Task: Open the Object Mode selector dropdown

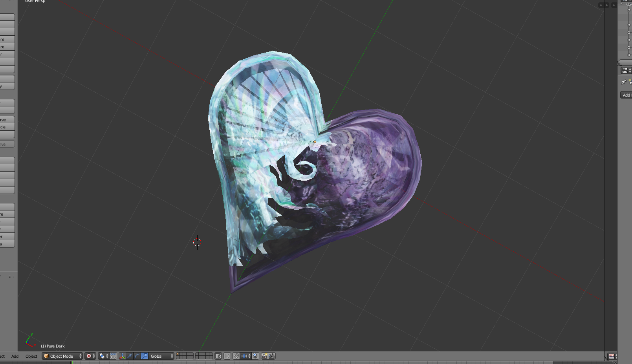Action: 62,356
